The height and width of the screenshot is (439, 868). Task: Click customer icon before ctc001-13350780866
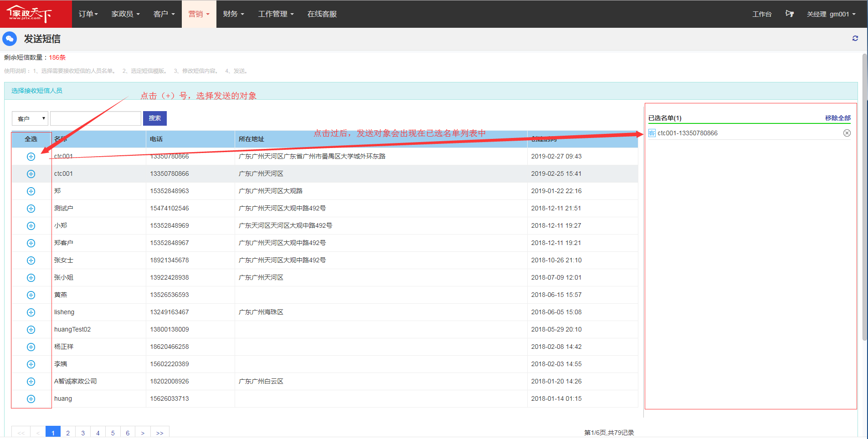(652, 133)
